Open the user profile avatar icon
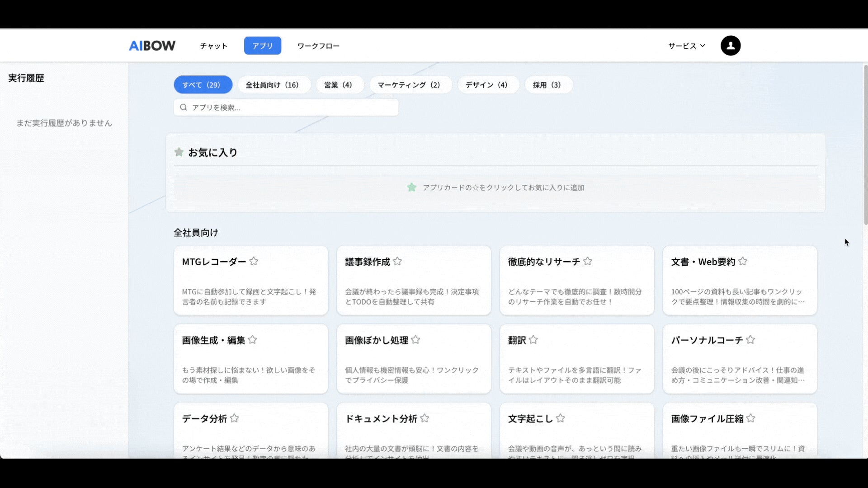Image resolution: width=868 pixels, height=488 pixels. click(731, 46)
